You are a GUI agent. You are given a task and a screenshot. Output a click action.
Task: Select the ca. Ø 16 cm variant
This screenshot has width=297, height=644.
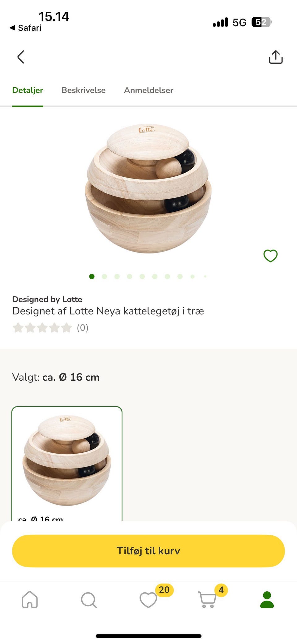click(x=67, y=464)
